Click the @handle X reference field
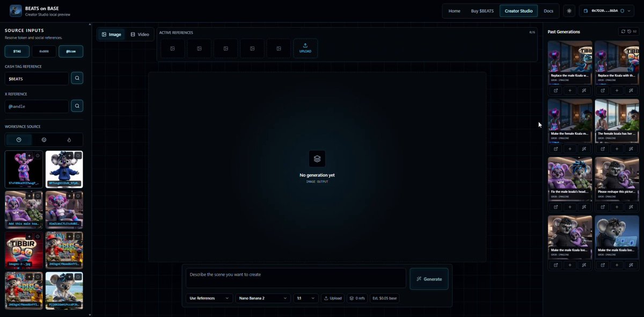Viewport: 644px width, 317px height. click(37, 106)
